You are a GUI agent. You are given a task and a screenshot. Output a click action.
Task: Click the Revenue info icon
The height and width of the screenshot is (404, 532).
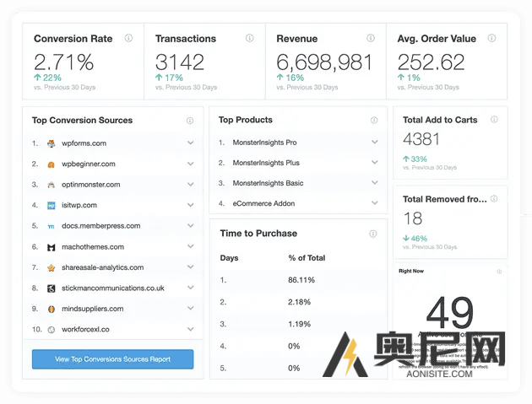point(371,38)
